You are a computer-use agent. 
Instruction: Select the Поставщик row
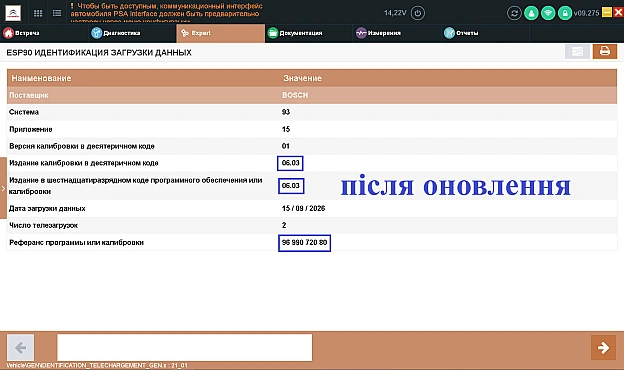coord(312,95)
